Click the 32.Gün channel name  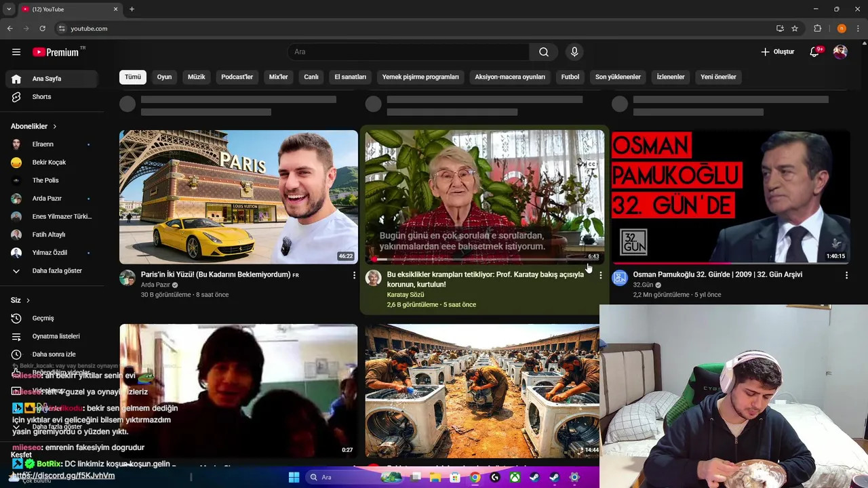[x=643, y=285]
